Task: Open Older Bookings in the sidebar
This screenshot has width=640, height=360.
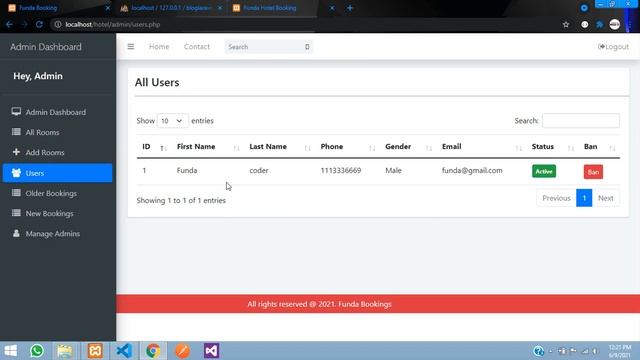Action: click(x=57, y=193)
